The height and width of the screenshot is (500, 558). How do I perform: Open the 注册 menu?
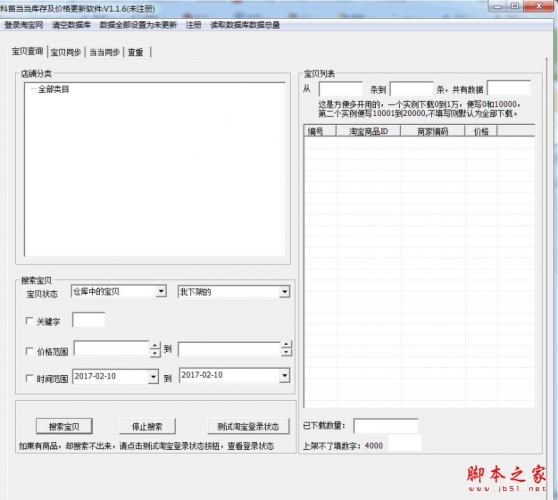[193, 25]
